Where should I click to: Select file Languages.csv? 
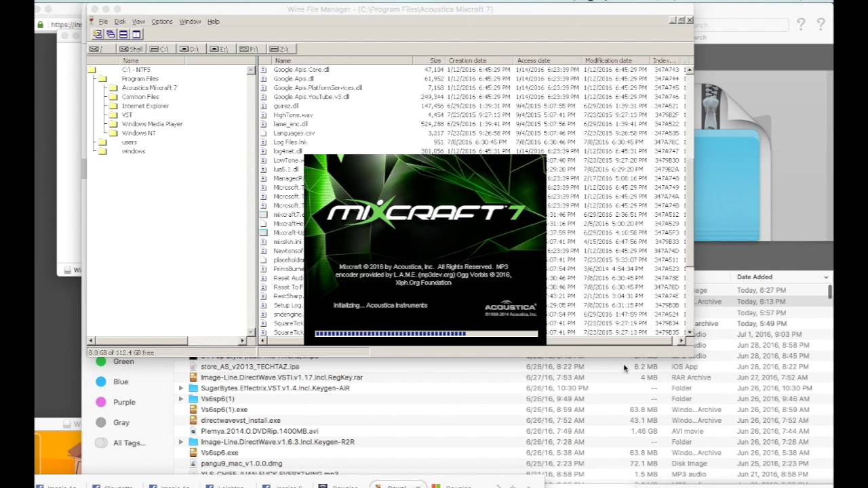pos(294,133)
